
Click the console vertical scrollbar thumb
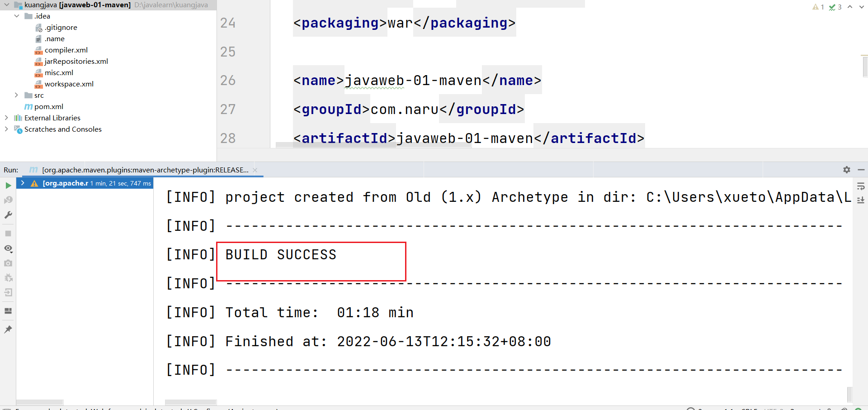(x=849, y=394)
